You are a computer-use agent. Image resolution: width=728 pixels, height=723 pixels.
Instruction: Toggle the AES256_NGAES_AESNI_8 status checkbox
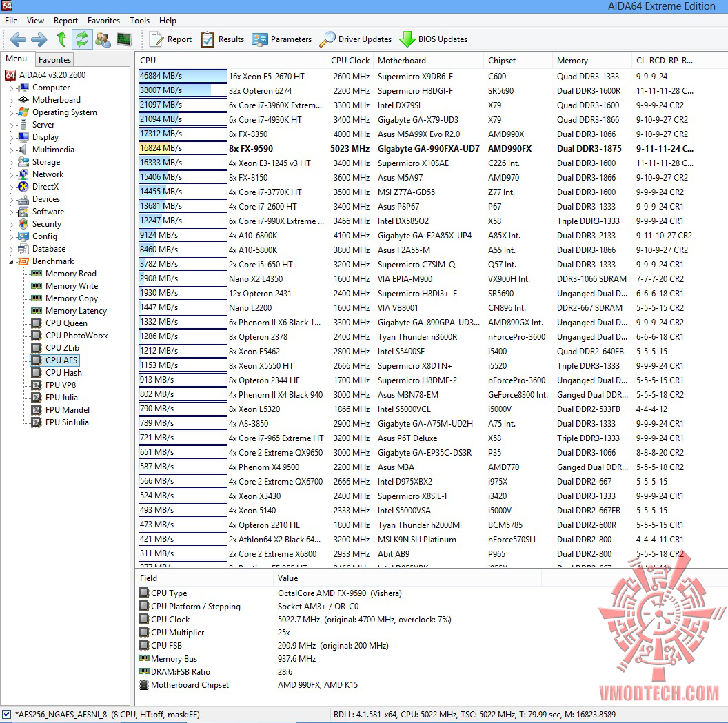(6, 714)
